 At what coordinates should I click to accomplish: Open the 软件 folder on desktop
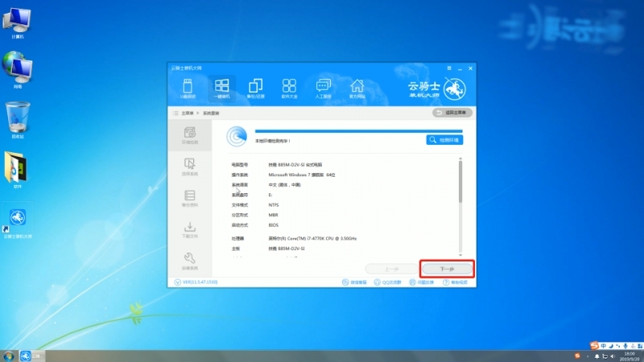[17, 170]
